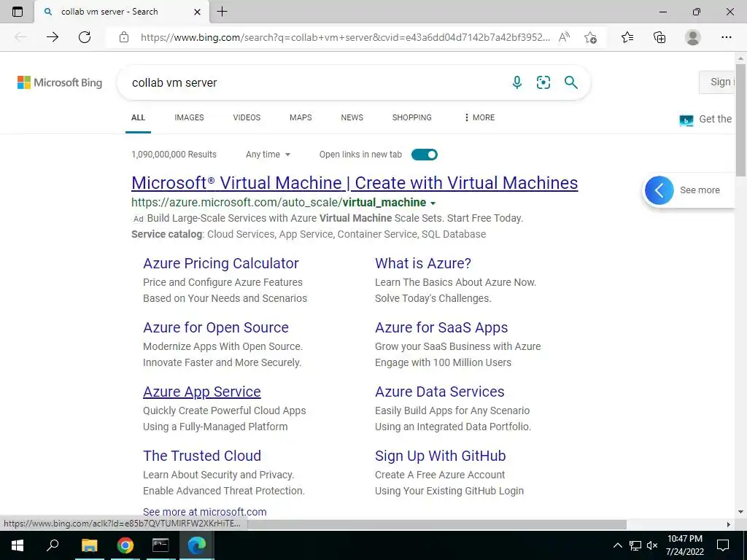Open Edge Settings and more menu
747x560 pixels.
(x=726, y=37)
